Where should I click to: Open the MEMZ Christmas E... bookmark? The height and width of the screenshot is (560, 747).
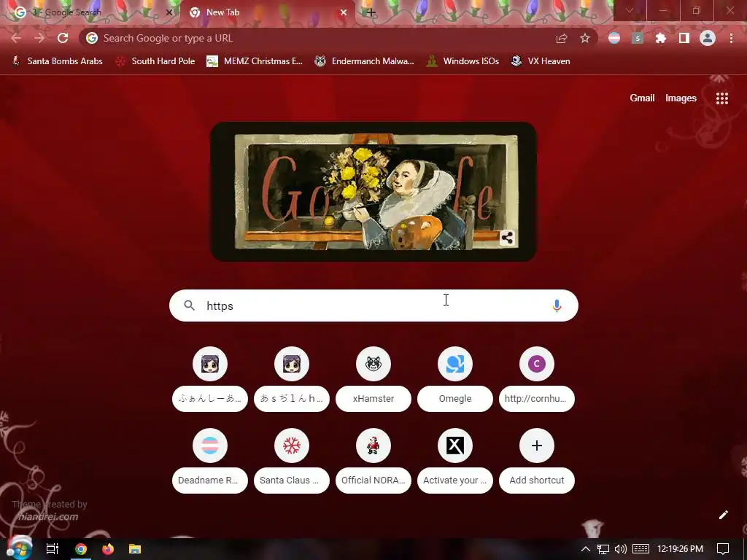click(x=255, y=61)
